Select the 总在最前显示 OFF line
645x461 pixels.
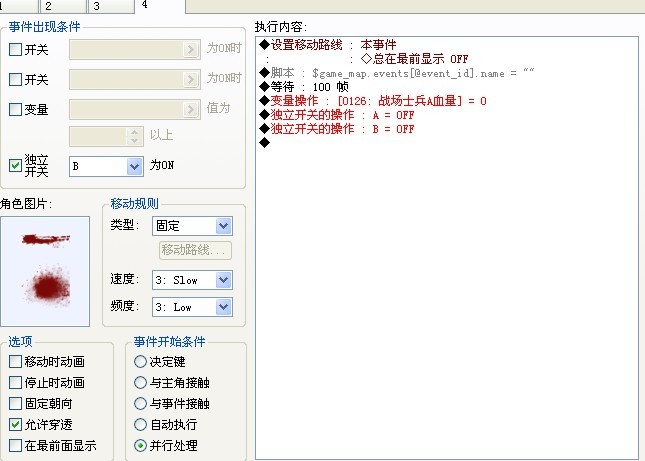click(414, 59)
